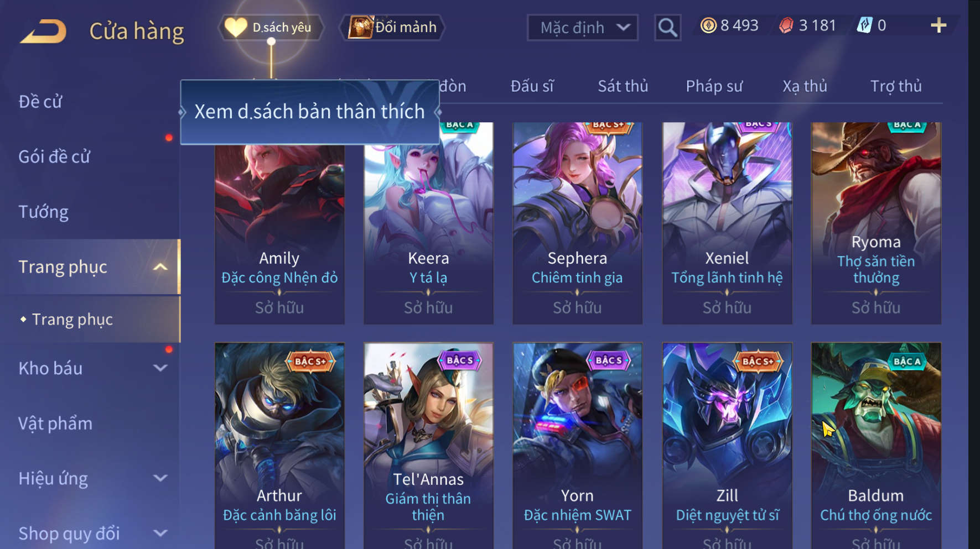Expand the Hiệu ứng sidebar section
The width and height of the screenshot is (980, 549).
160,478
